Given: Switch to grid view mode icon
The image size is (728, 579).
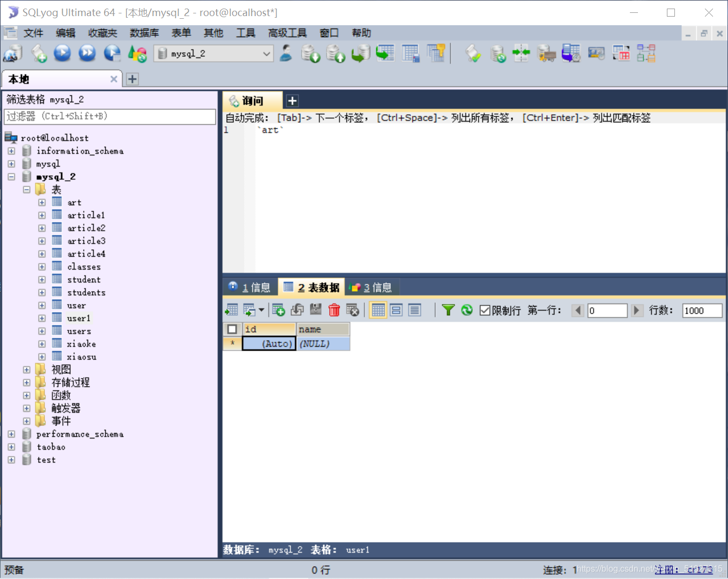Looking at the screenshot, I should point(378,310).
